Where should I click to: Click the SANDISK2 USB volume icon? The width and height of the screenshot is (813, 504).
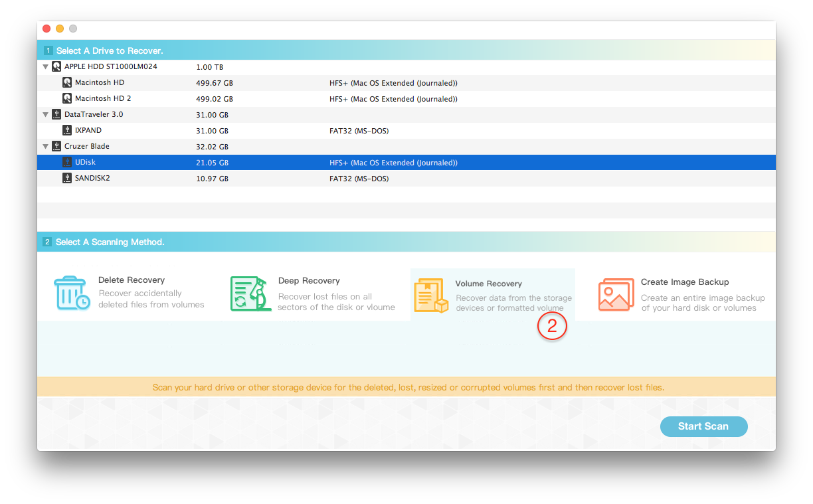coord(67,179)
